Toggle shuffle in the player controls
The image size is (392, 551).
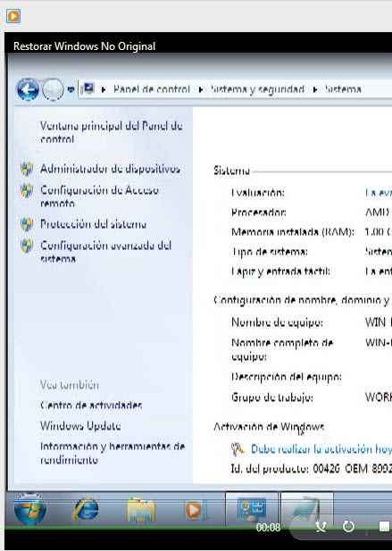pyautogui.click(x=321, y=526)
